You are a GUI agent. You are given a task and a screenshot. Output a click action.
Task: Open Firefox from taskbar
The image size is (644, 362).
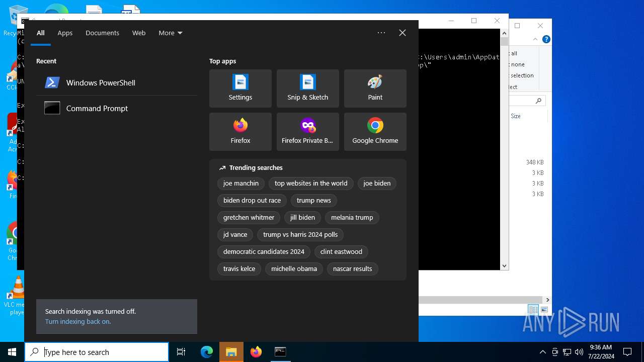[x=256, y=352]
